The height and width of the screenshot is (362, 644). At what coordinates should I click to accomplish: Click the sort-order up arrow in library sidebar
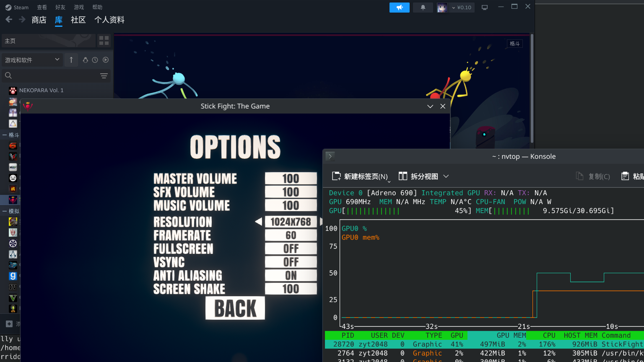(x=71, y=60)
